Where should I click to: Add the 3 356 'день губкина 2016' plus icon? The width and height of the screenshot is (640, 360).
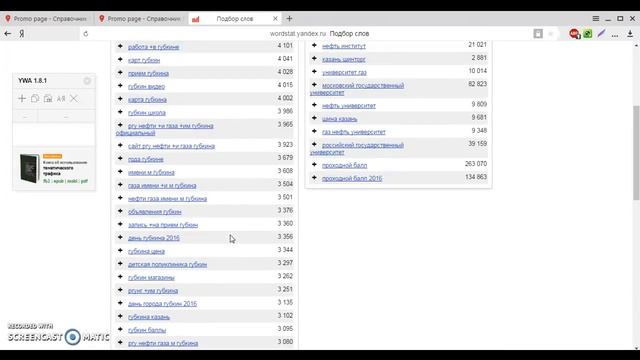pos(120,237)
